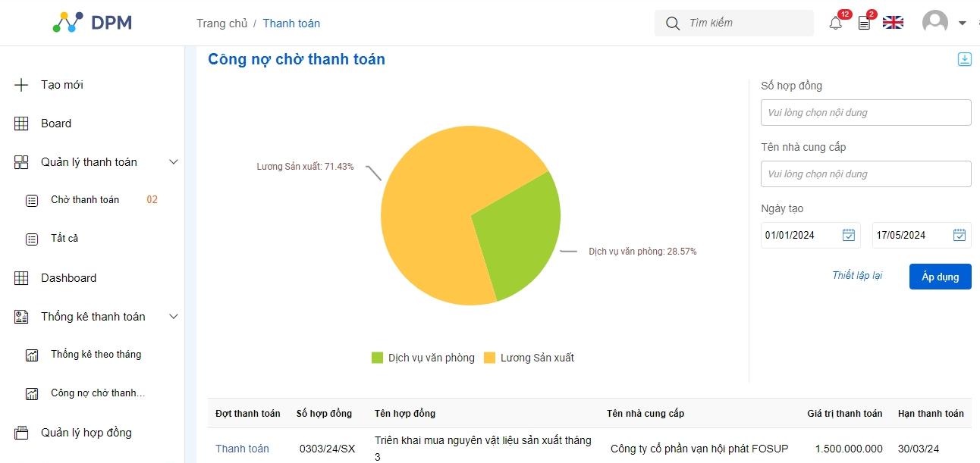Open the document list icon with badge
Screen dimensions: 980x463
tap(864, 23)
